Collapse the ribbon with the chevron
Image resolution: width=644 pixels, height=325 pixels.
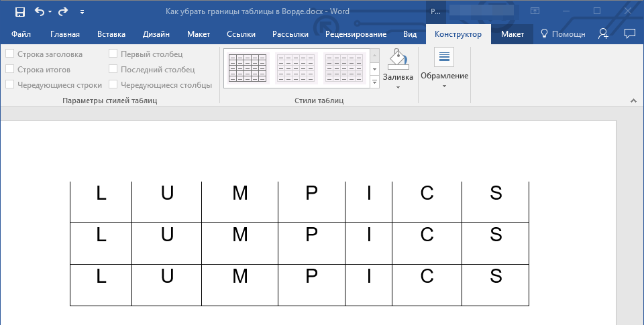[633, 101]
